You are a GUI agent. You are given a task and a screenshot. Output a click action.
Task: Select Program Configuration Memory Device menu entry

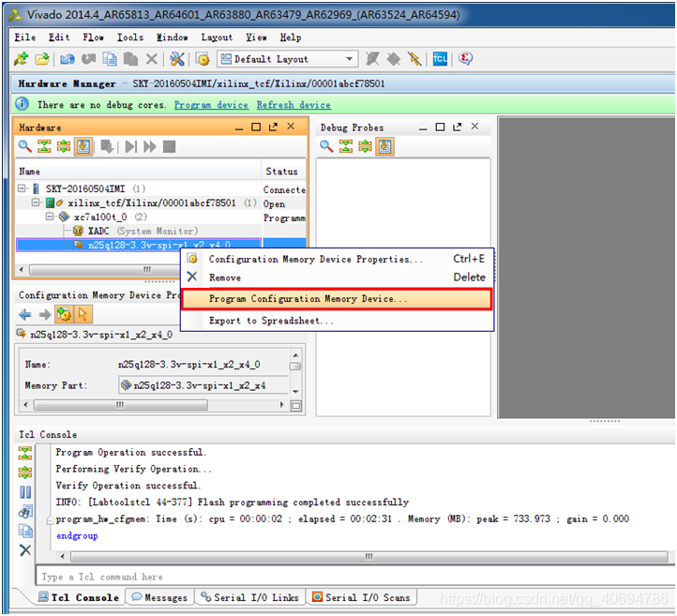click(x=337, y=299)
